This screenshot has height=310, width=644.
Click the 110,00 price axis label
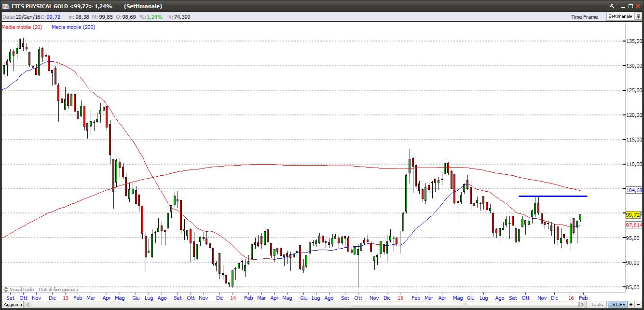[x=634, y=164]
